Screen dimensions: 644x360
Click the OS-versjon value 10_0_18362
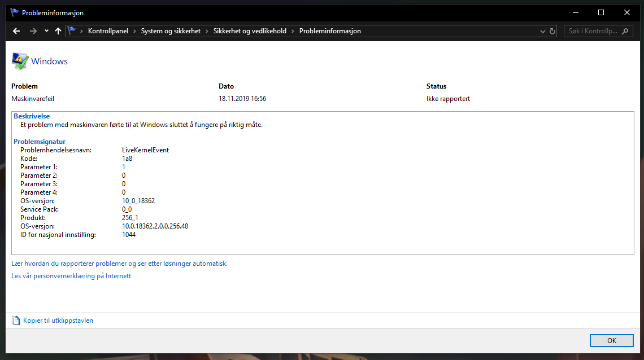pos(138,201)
